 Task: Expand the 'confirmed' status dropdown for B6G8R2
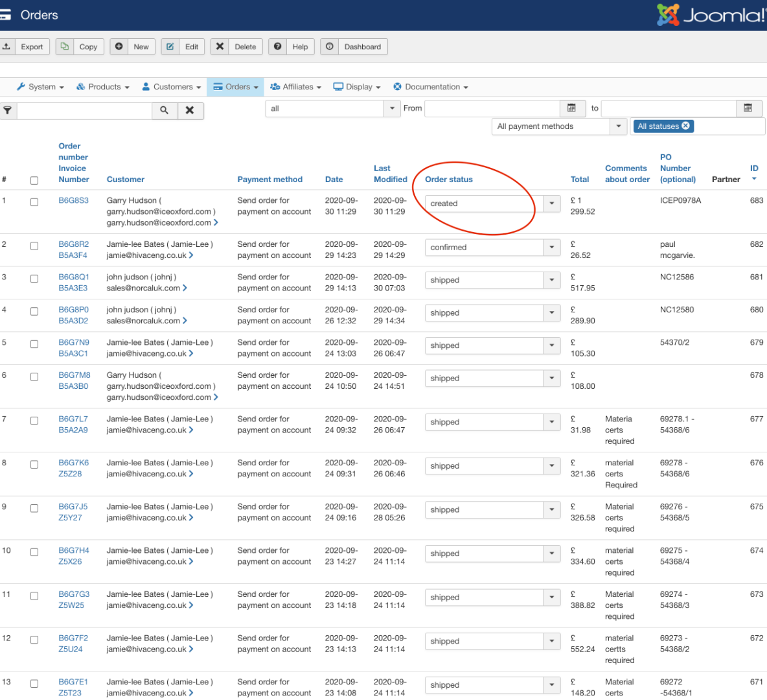551,248
